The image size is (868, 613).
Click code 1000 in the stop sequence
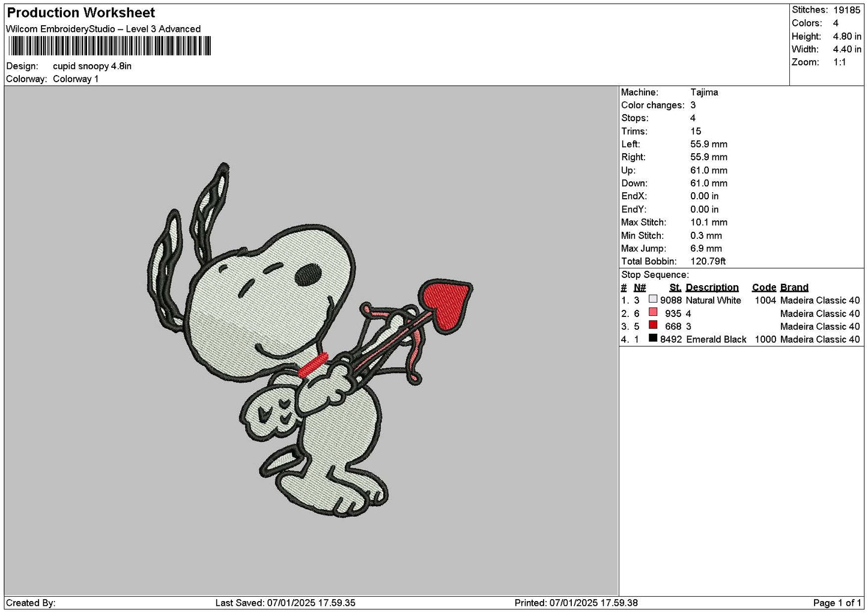(765, 339)
